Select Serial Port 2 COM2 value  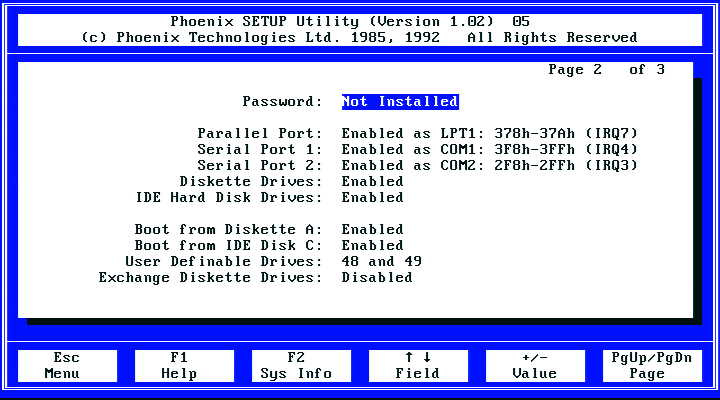click(489, 165)
